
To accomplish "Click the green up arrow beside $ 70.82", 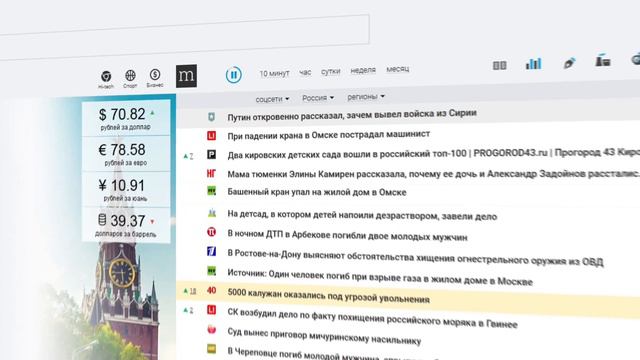I will [x=152, y=113].
